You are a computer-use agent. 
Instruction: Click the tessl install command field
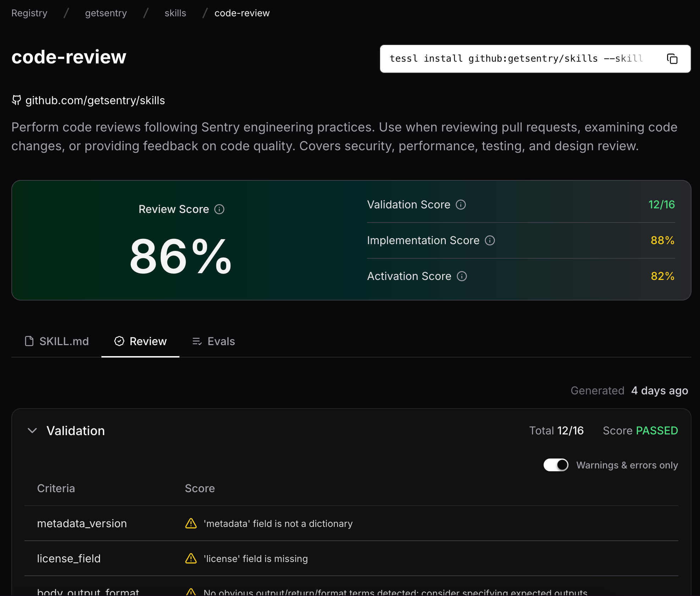click(x=535, y=59)
